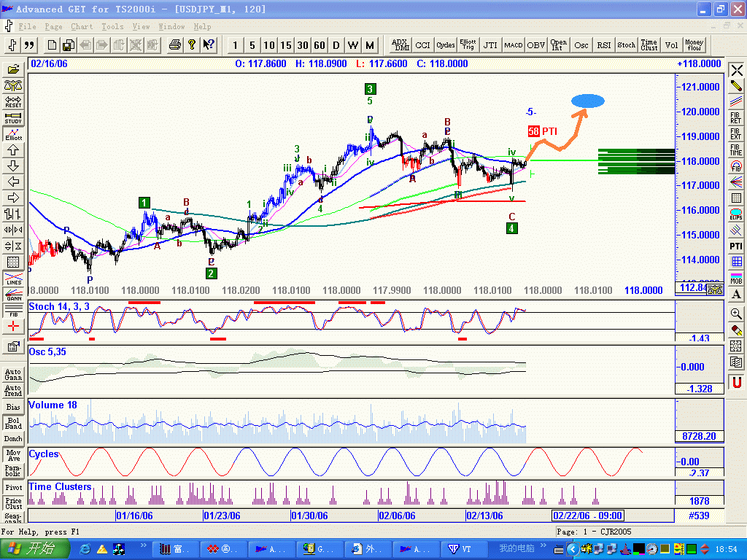The image size is (747, 560).
Task: Open the Page menu
Action: pyautogui.click(x=53, y=27)
